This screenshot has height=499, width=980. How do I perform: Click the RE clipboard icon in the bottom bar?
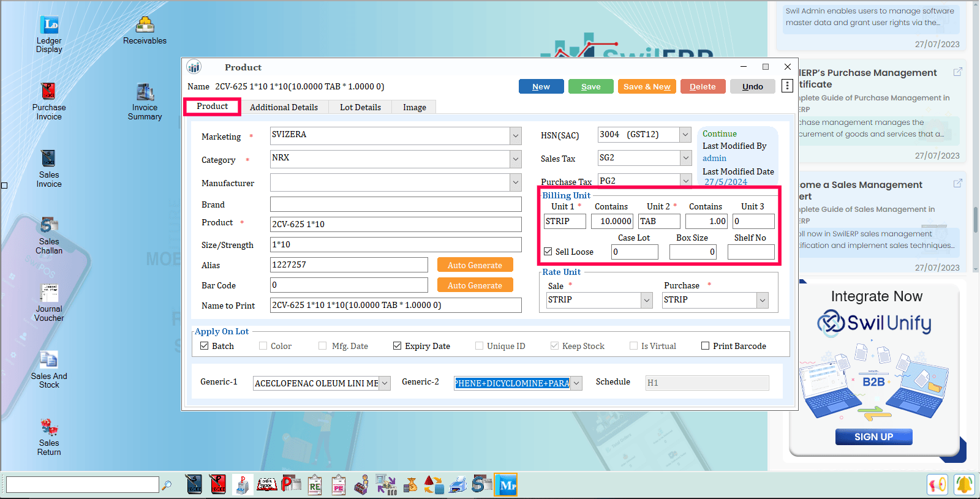coord(315,484)
